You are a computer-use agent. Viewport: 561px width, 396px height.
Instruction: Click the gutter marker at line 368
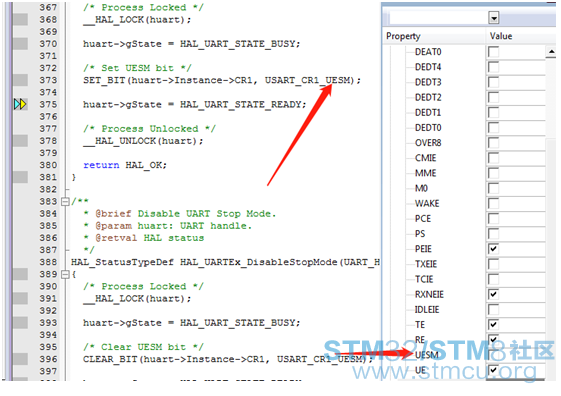click(20, 19)
